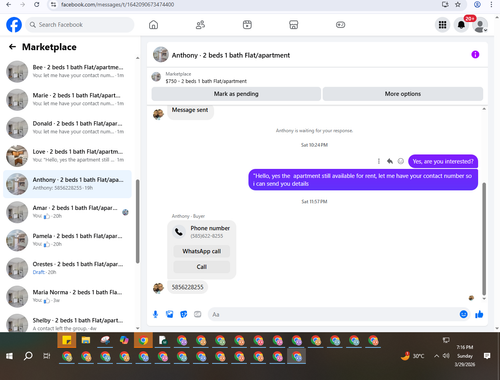The image size is (500, 380).
Task: Open the volume speaker tray icon
Action: 446,356
